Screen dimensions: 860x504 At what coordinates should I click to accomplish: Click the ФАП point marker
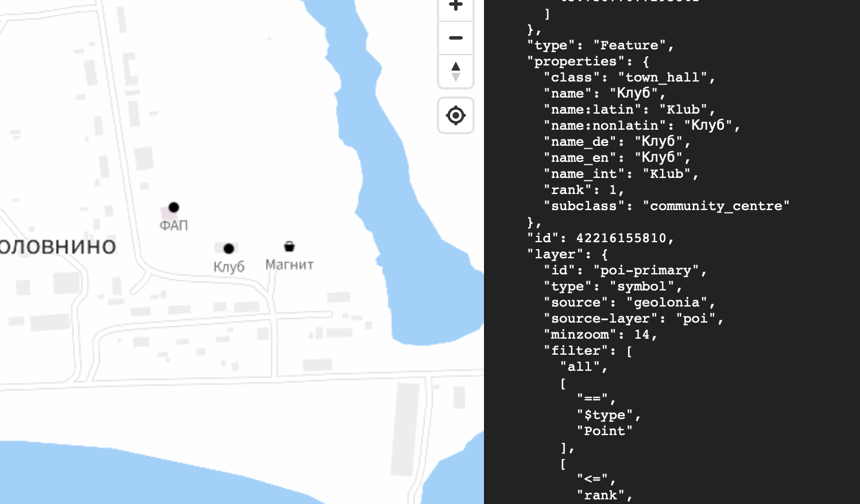(x=173, y=207)
